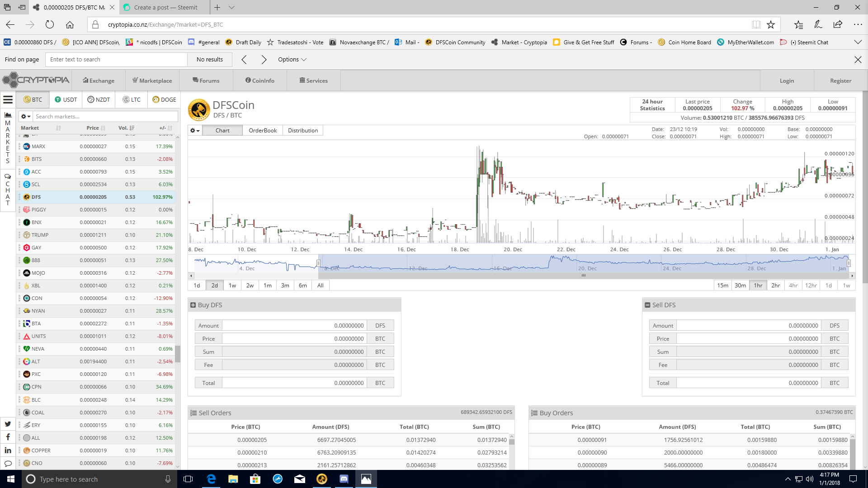Share on Twitter via the sidebar icon
The width and height of the screenshot is (868, 488).
8,424
